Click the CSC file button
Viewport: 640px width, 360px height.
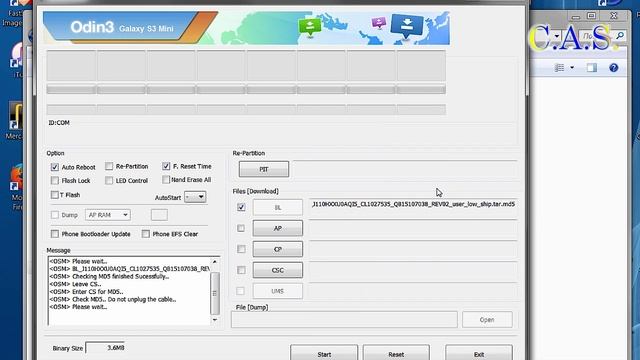pyautogui.click(x=278, y=270)
